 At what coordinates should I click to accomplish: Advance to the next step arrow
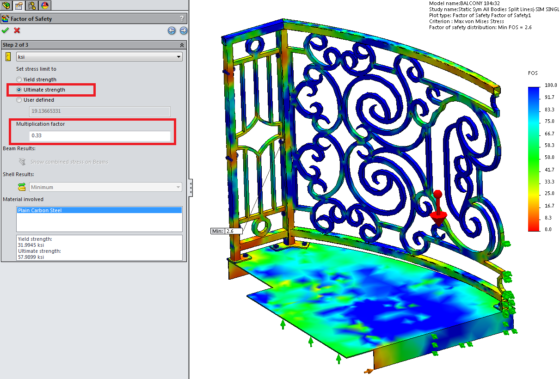pos(183,31)
